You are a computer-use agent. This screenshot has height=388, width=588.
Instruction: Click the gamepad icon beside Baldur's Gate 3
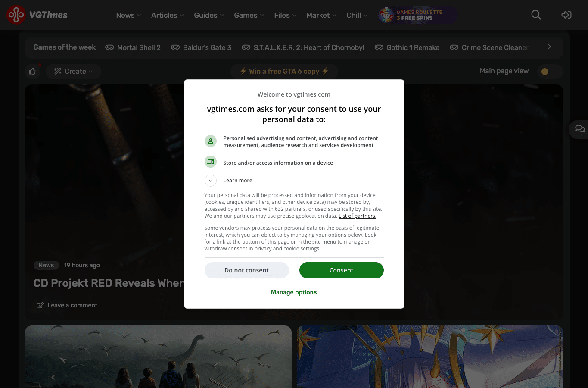[175, 47]
